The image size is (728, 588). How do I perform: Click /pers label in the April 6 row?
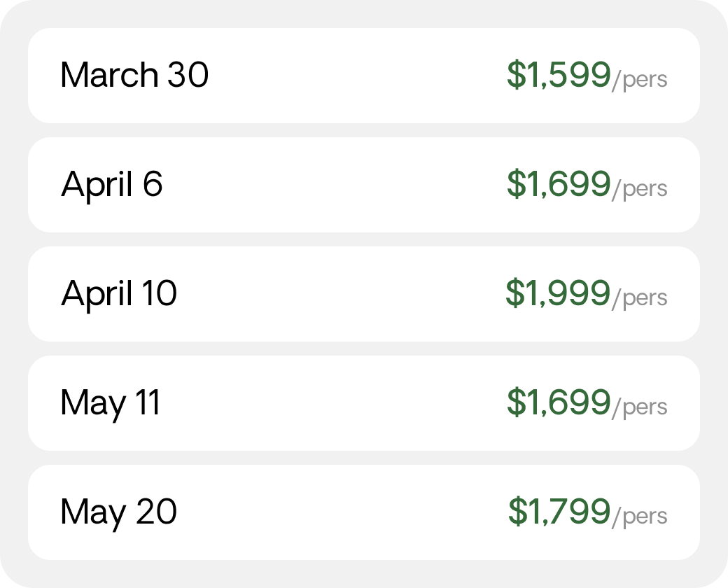click(x=640, y=189)
